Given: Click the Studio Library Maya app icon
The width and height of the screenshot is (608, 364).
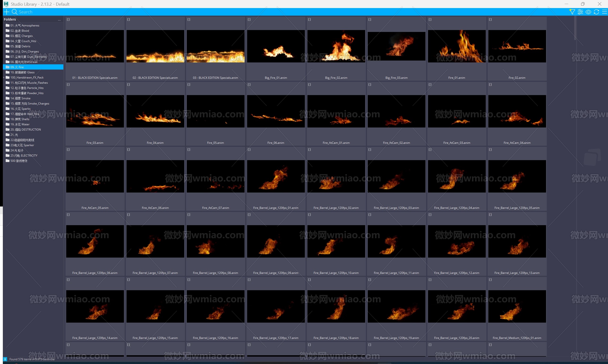Looking at the screenshot, I should [6, 4].
